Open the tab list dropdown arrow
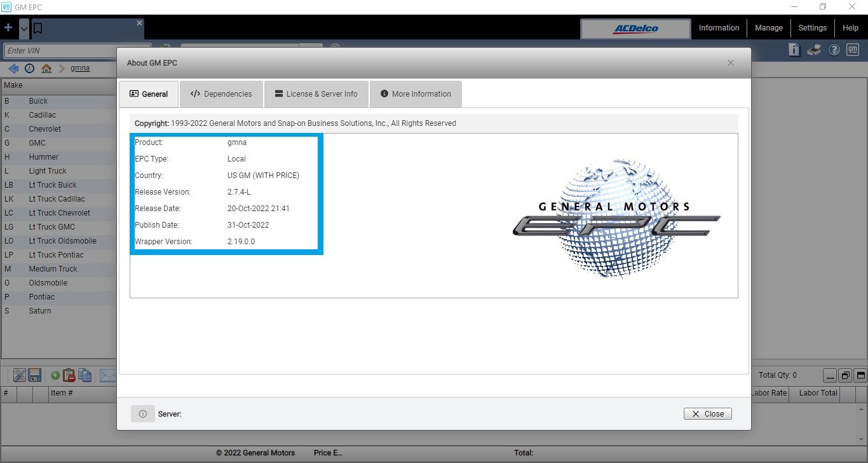 (24, 29)
